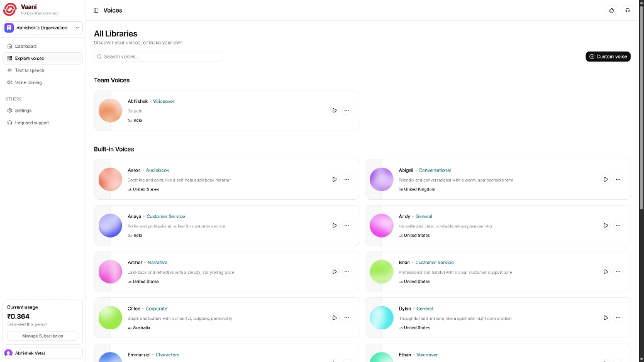Open more options for Chloe voice
644x362 pixels.
[347, 317]
